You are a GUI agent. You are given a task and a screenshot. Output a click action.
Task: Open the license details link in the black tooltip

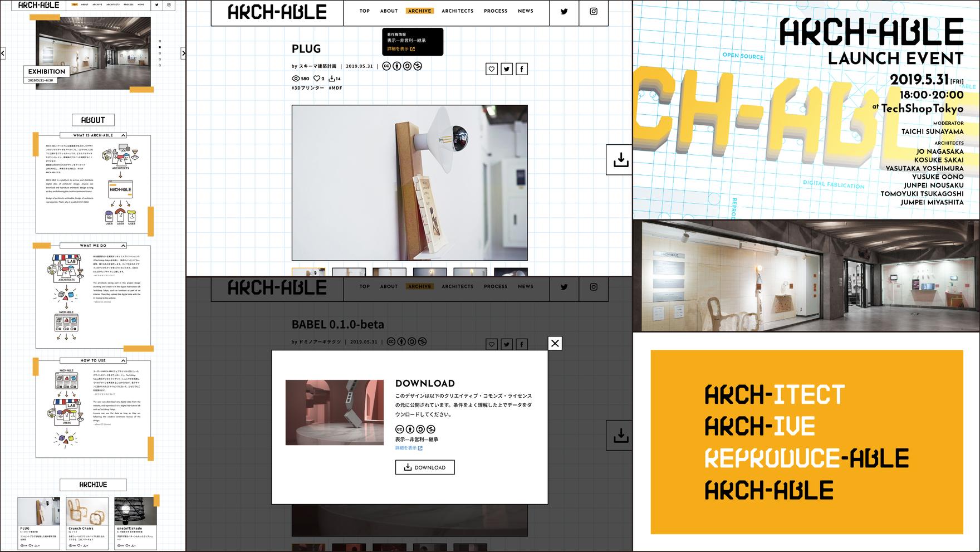(x=400, y=49)
